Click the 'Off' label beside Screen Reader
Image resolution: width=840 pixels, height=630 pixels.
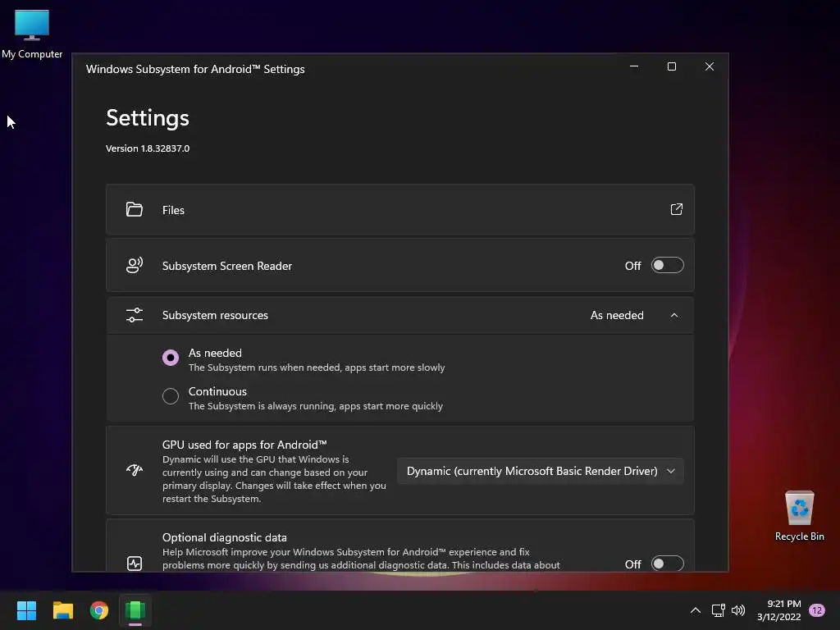[632, 266]
